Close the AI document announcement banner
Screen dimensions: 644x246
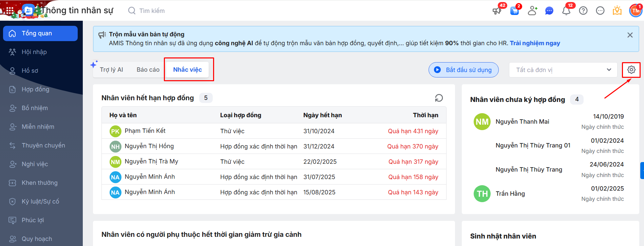pos(630,35)
